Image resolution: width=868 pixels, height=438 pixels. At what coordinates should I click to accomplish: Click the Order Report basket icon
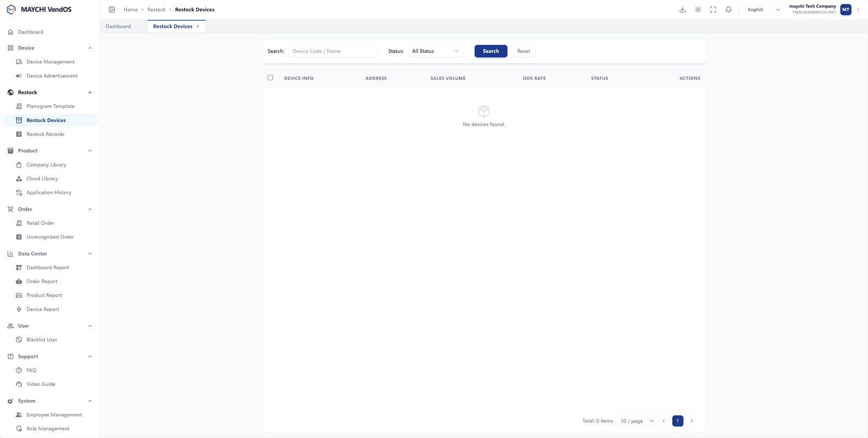tap(19, 281)
